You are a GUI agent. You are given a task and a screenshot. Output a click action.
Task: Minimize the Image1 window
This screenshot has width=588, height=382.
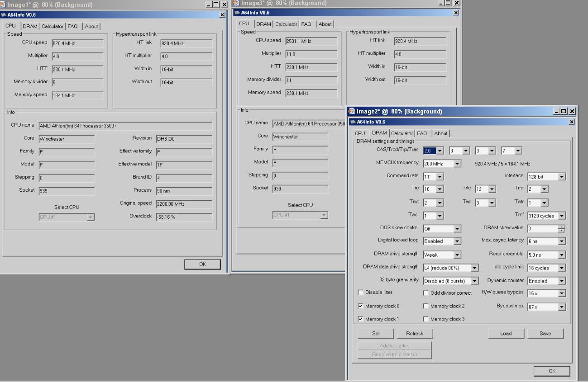[x=209, y=5]
